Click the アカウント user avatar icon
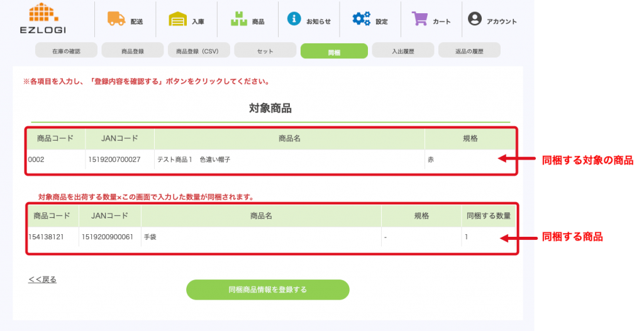 pyautogui.click(x=475, y=19)
